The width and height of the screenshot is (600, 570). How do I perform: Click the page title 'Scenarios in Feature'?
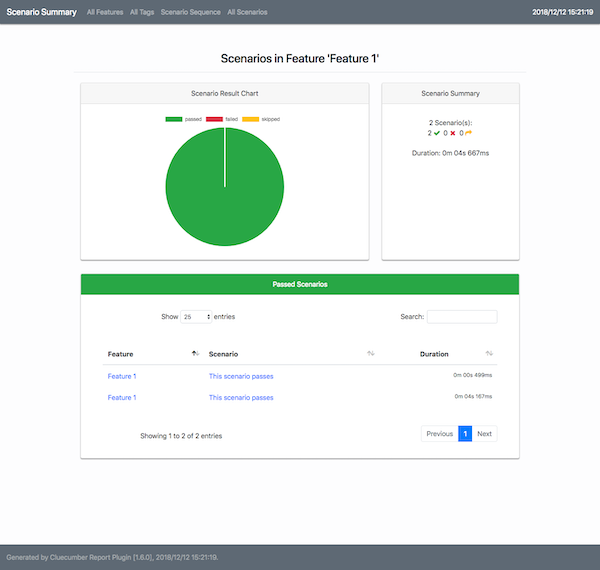pyautogui.click(x=300, y=59)
